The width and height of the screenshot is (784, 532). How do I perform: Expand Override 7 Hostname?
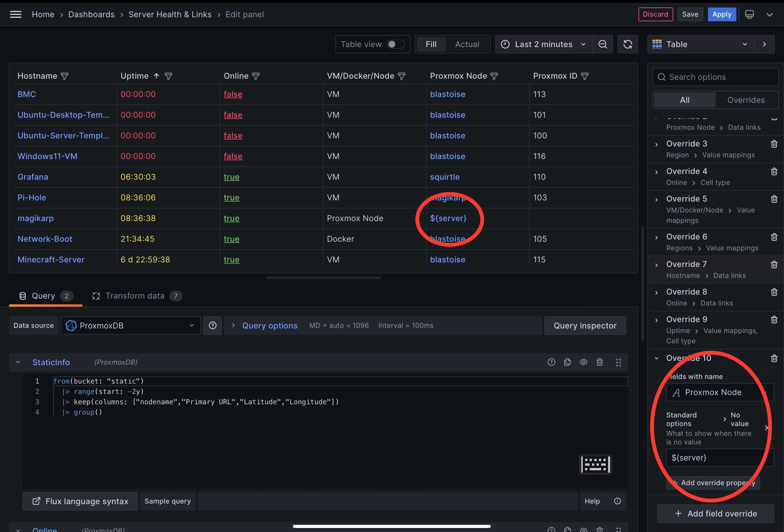(x=656, y=265)
